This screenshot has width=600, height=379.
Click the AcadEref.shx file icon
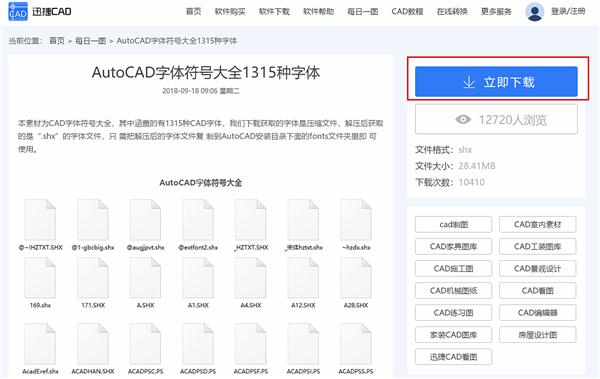point(40,344)
